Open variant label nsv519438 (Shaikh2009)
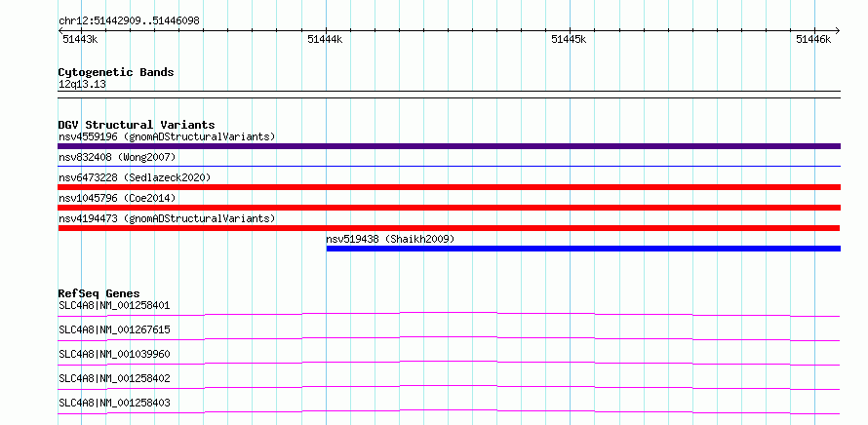The height and width of the screenshot is (425, 868). 390,239
